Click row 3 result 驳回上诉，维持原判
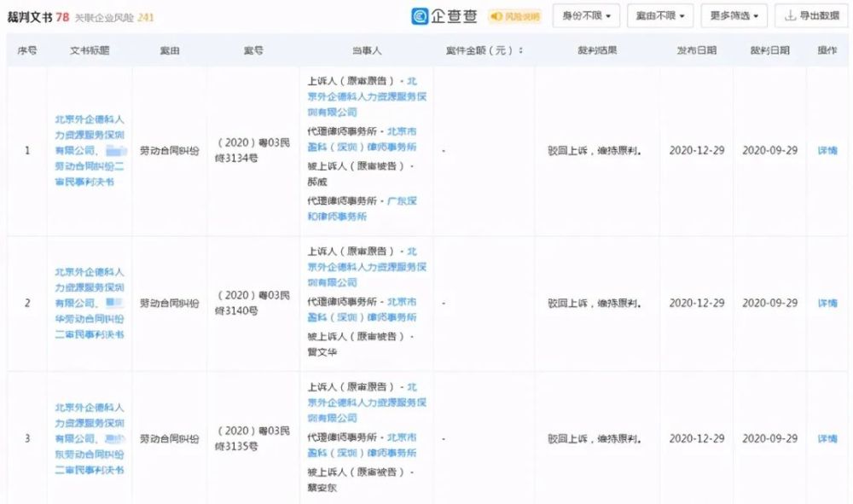 click(x=595, y=438)
